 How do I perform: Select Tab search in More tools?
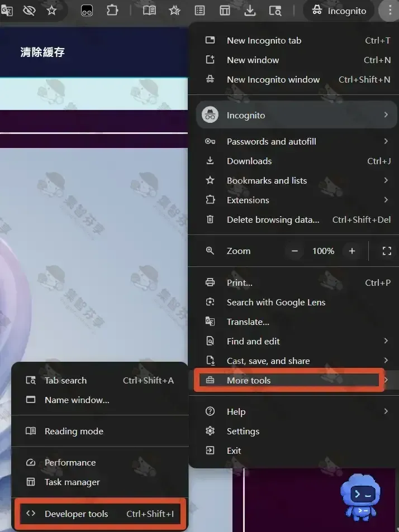[100, 381]
